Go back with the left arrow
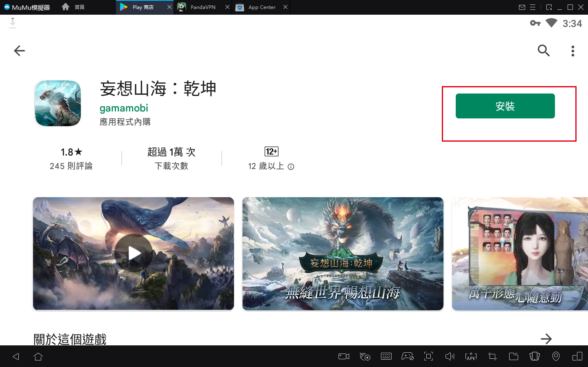The height and width of the screenshot is (367, 588). [19, 51]
